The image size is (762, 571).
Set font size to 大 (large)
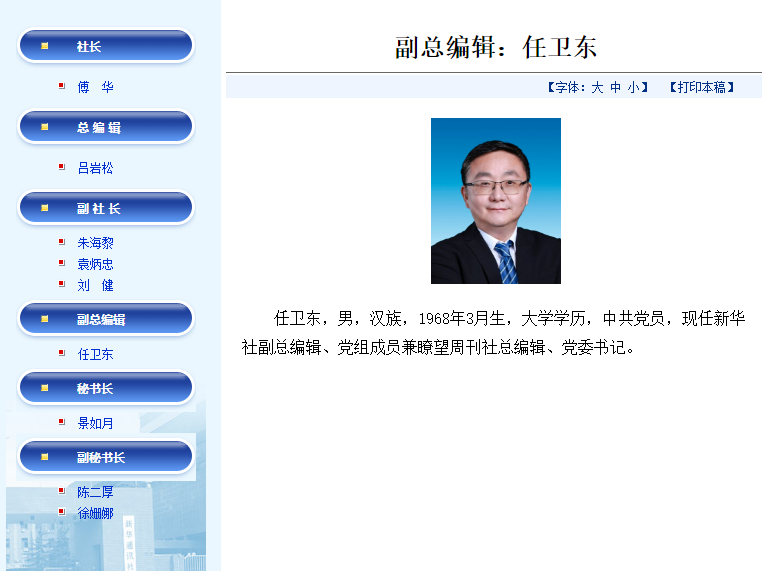(x=597, y=87)
